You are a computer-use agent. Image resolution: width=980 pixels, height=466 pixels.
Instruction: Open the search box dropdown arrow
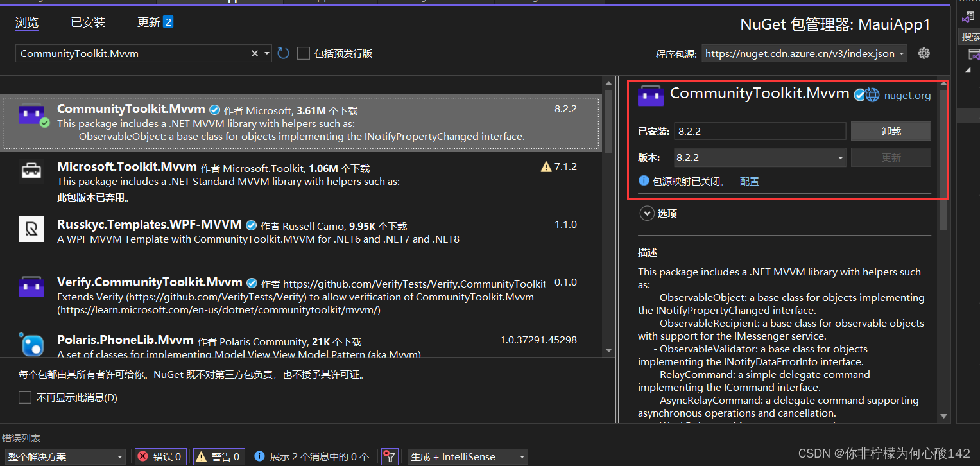pyautogui.click(x=267, y=53)
